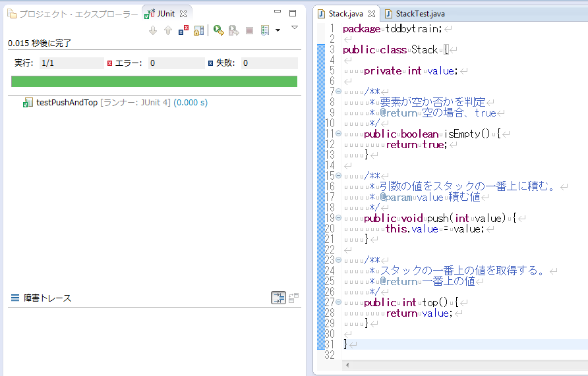Click compare actual with expected icon
This screenshot has width=588, height=376.
tap(294, 298)
